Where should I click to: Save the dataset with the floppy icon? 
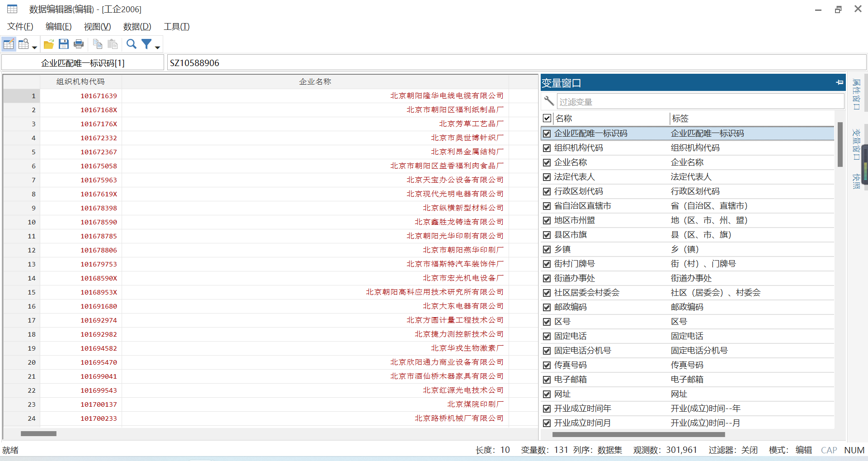(64, 44)
